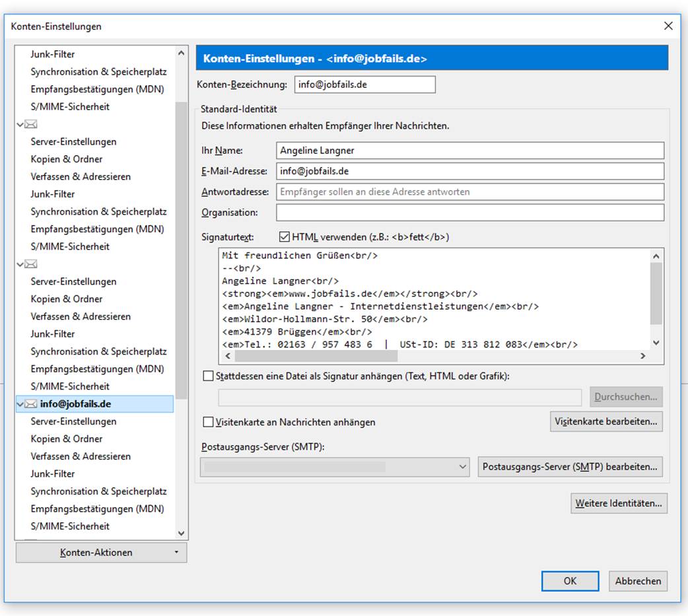Click signature line with Tel.: 02163
This screenshot has height=616, width=688.
(x=399, y=345)
